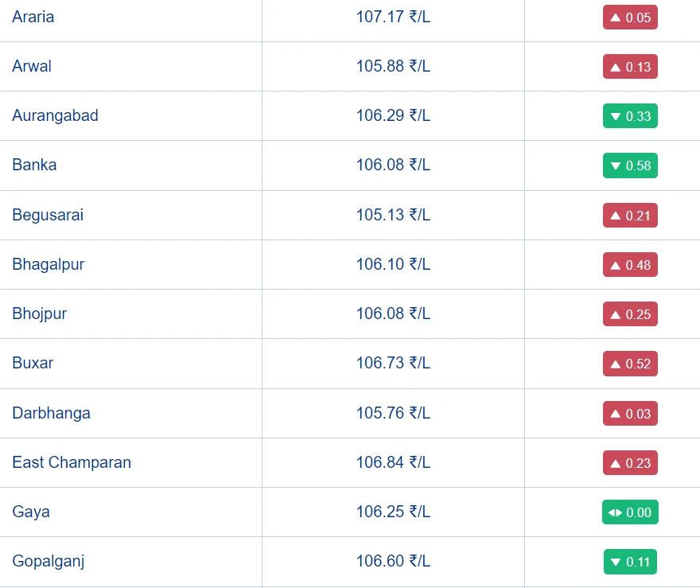Viewport: 700px width, 588px height.
Task: Click the red 0.05 increase badge
Action: pos(630,18)
